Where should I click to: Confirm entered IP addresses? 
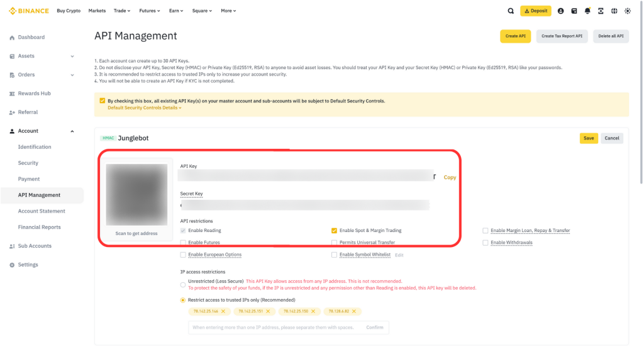(375, 327)
